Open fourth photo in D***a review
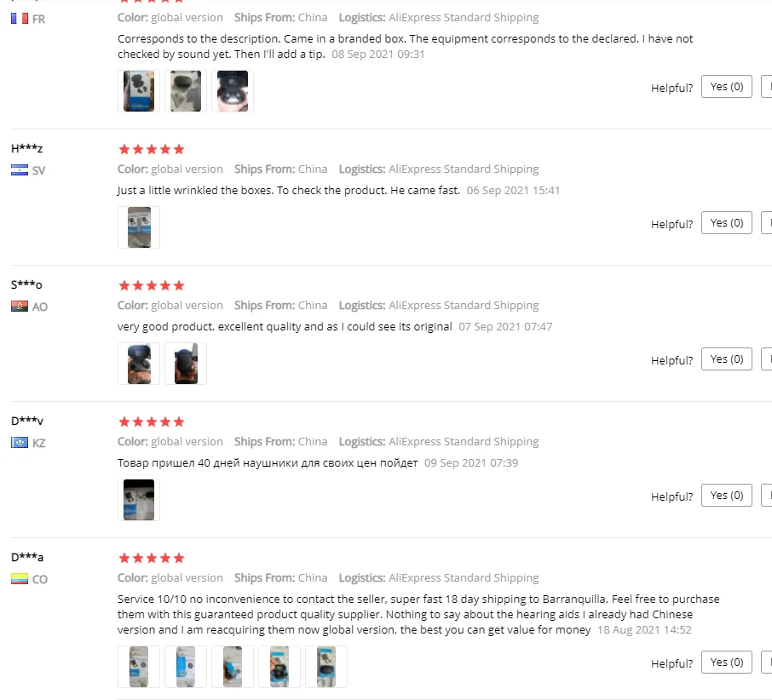Viewport: 772px width, 700px height. pos(279,667)
